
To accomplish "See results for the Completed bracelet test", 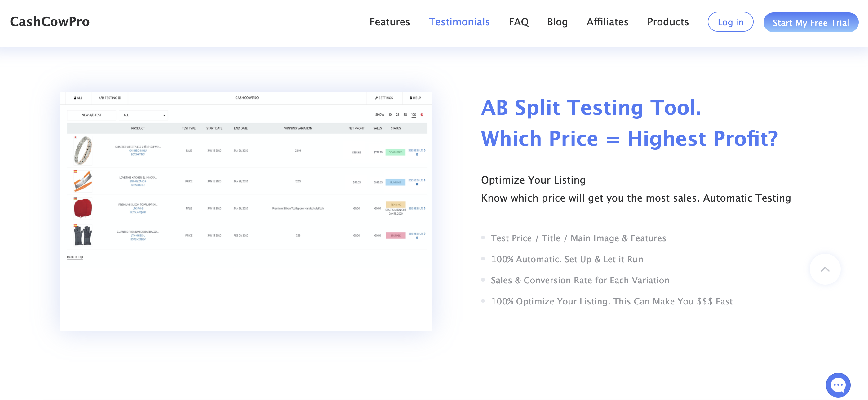I will point(416,150).
